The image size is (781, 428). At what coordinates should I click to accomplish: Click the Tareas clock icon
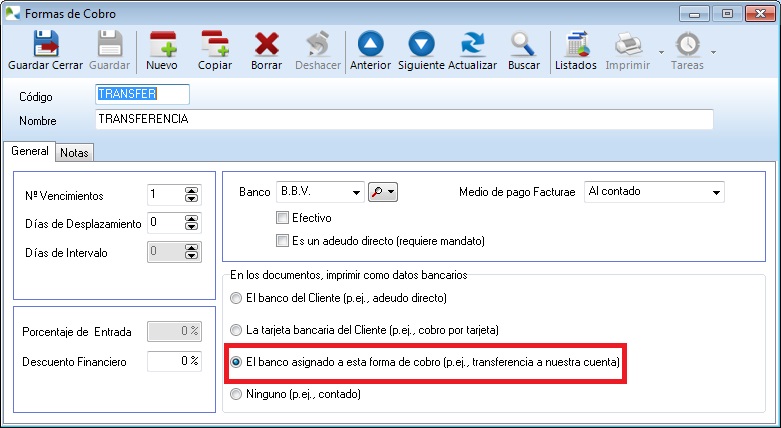(688, 44)
